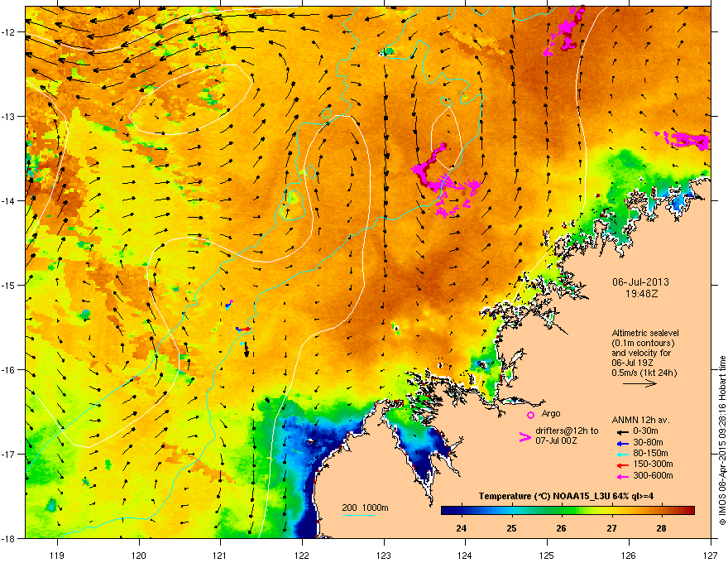
Task: Click the dark blue end of temperature colorbar
Action: [x=448, y=511]
